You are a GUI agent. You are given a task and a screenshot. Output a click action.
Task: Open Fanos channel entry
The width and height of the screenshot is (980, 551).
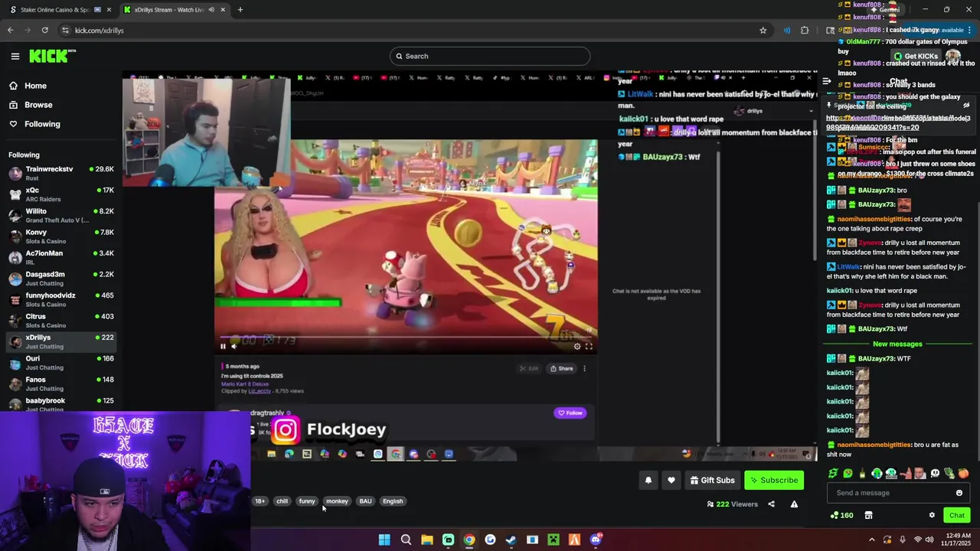(61, 383)
